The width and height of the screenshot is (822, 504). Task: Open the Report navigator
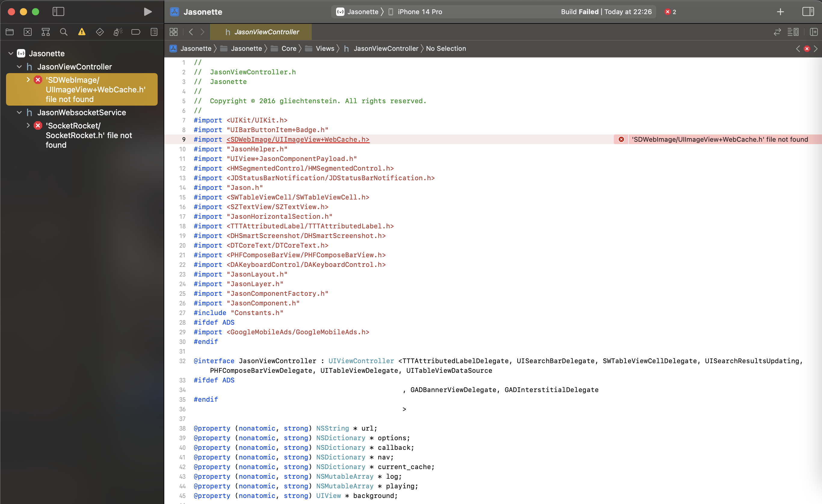[154, 32]
